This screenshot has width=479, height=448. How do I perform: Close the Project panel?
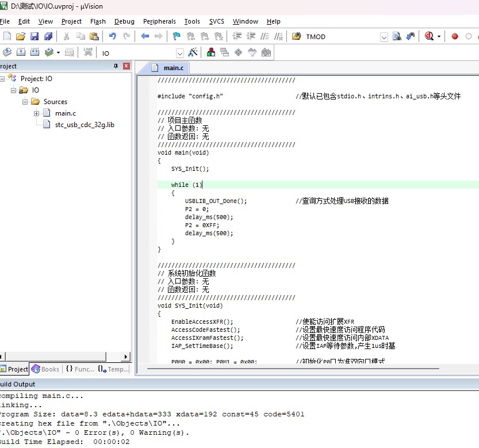(127, 66)
